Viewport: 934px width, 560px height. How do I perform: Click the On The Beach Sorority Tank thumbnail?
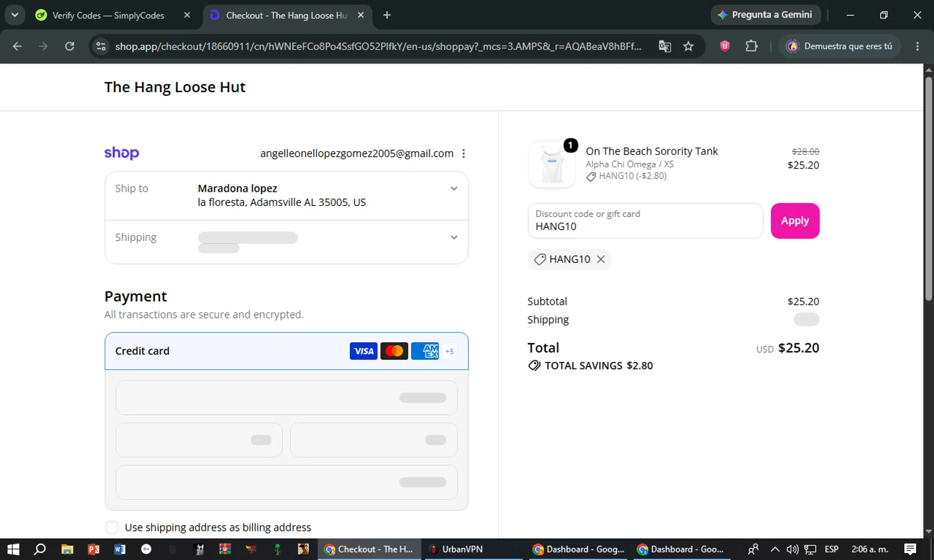pos(552,164)
